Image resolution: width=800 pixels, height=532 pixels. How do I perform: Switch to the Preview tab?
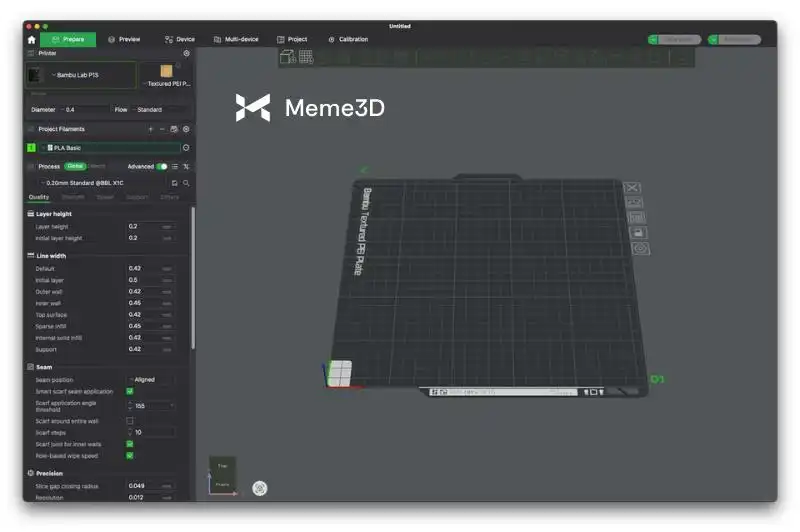tap(124, 39)
